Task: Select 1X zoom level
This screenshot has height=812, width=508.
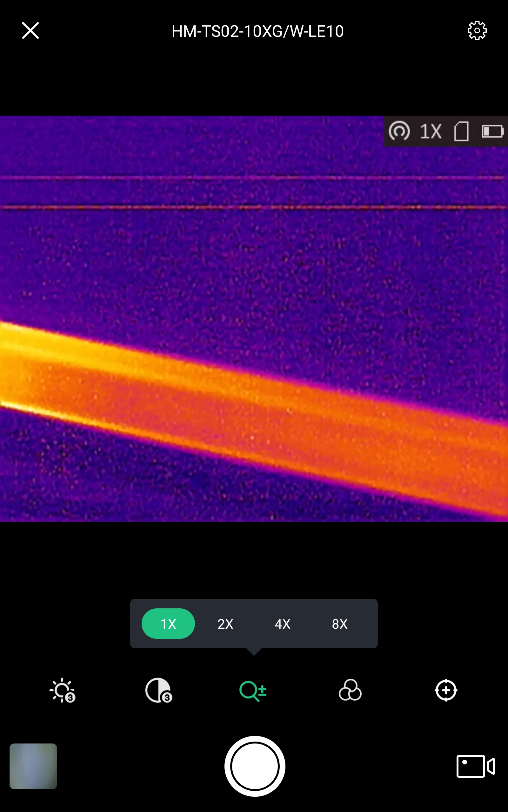Action: pyautogui.click(x=168, y=624)
